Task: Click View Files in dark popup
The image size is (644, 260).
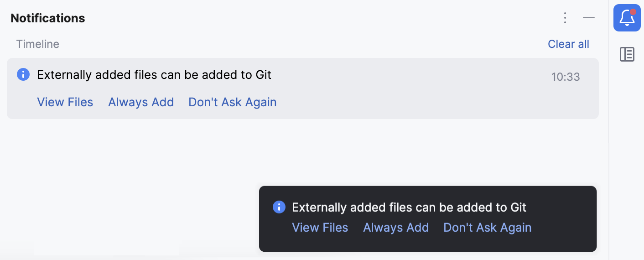Action: click(x=320, y=228)
